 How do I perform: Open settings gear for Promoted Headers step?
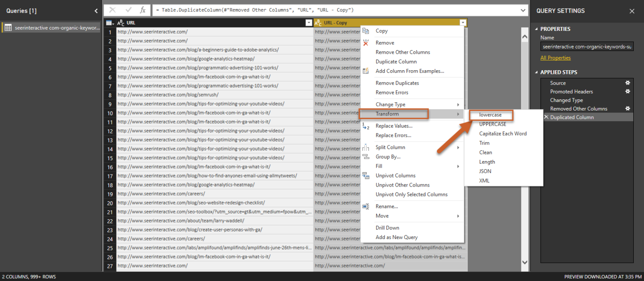627,91
